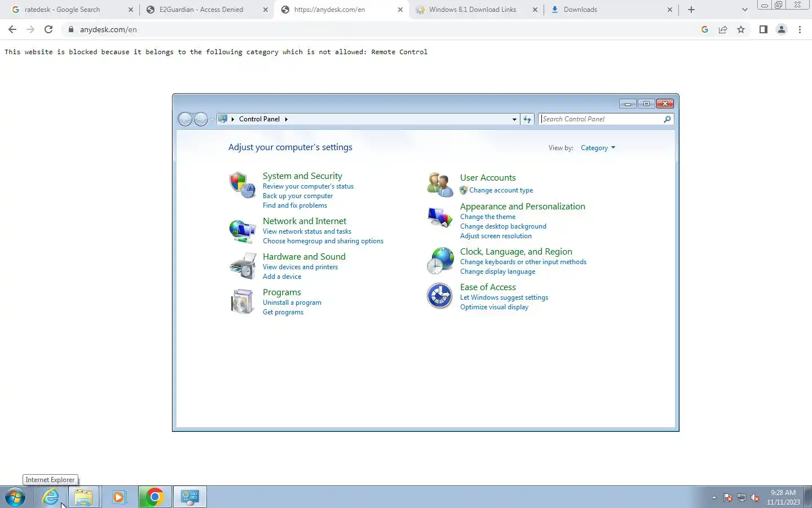Click Adjust screen resolution link

point(496,236)
